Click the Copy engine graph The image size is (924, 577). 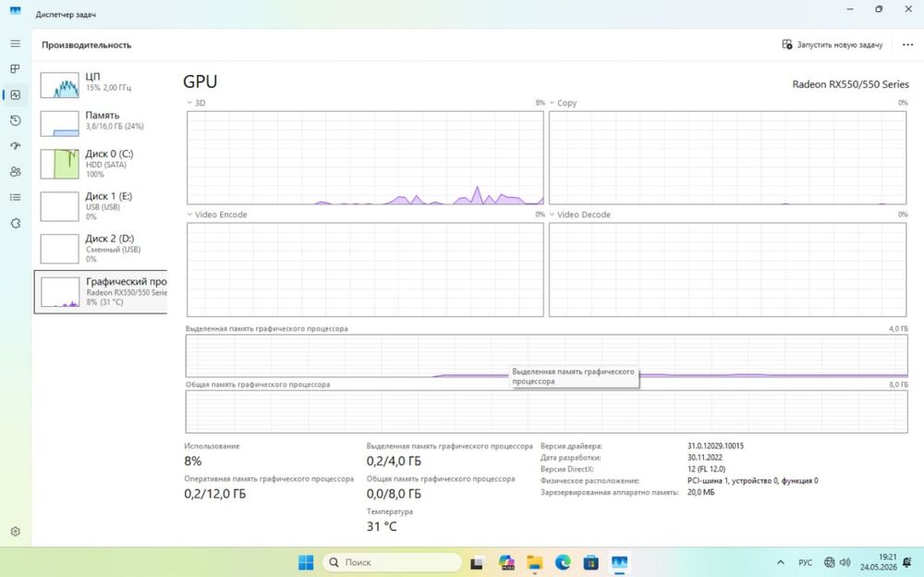pos(728,157)
